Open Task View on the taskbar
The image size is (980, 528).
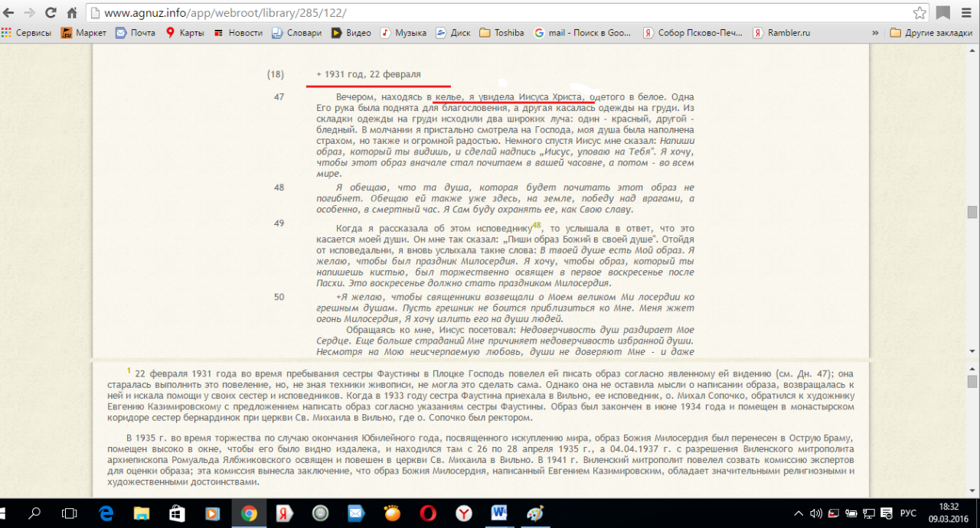tap(69, 513)
